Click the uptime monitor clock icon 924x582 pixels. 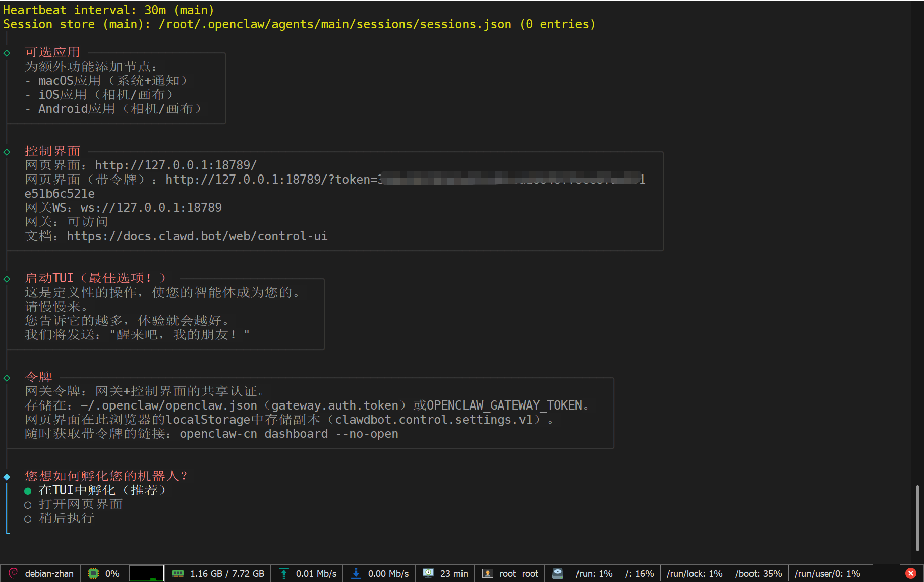(428, 573)
